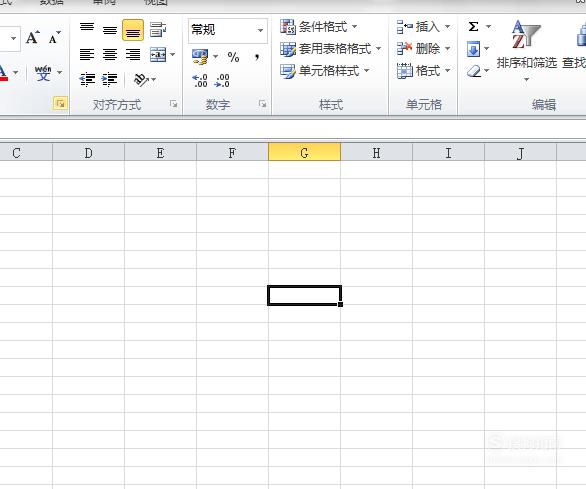Center text horizontally

click(110, 55)
